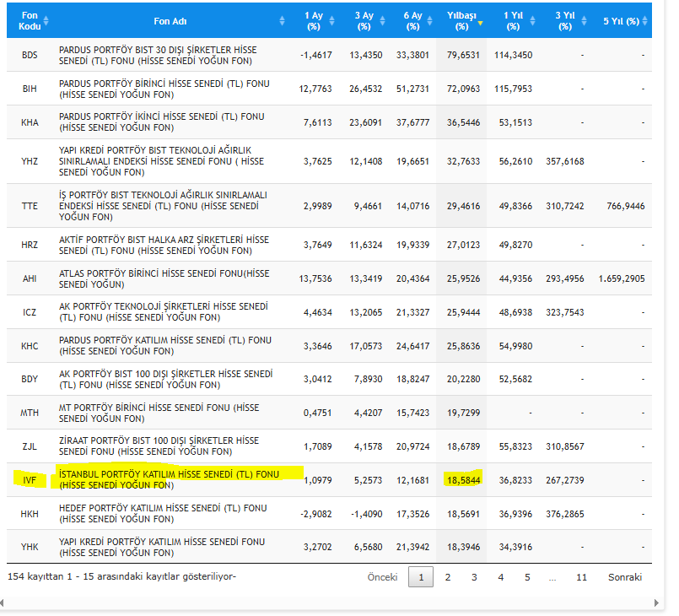The image size is (679, 616).
Task: Select page 1 in pagination
Action: [421, 577]
